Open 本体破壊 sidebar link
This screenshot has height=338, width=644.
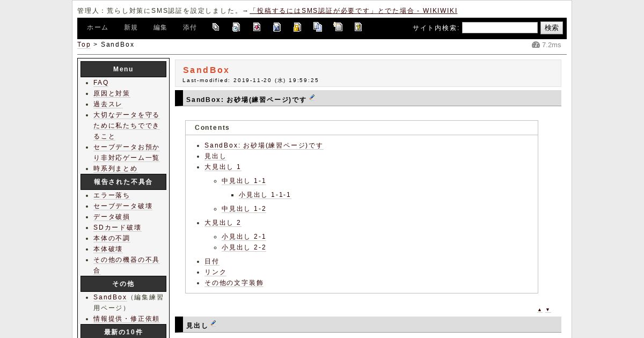tap(108, 249)
